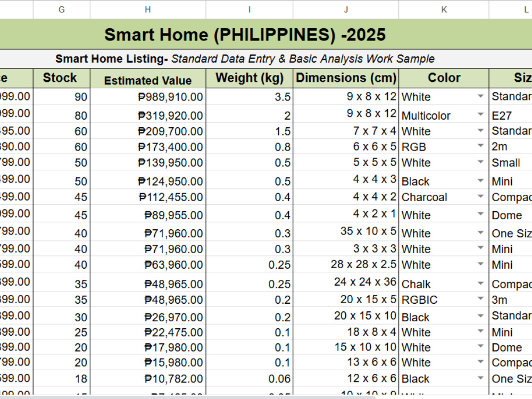Select the stock cell with value 80

coord(61,114)
